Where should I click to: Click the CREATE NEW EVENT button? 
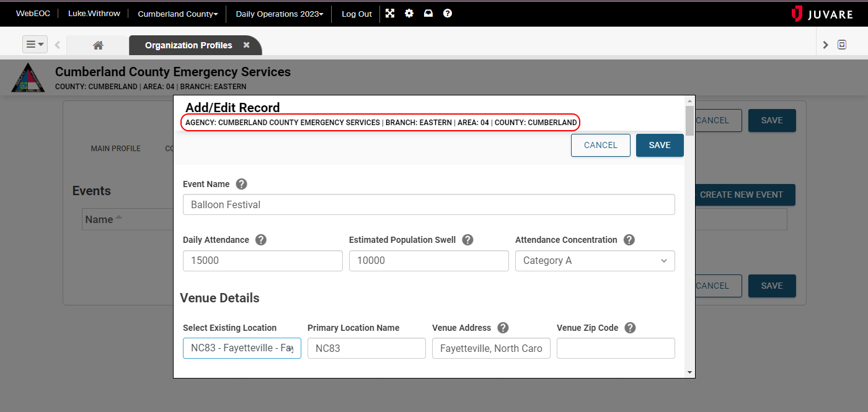pos(743,195)
